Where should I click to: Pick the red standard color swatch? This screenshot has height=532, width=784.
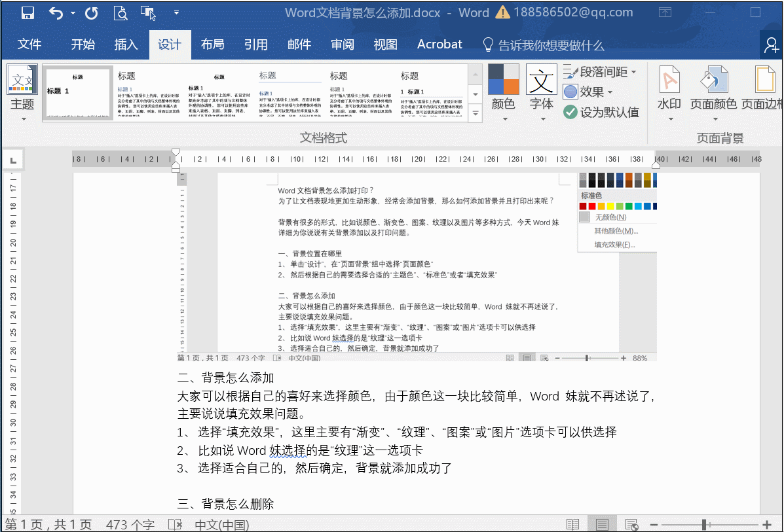coord(592,205)
